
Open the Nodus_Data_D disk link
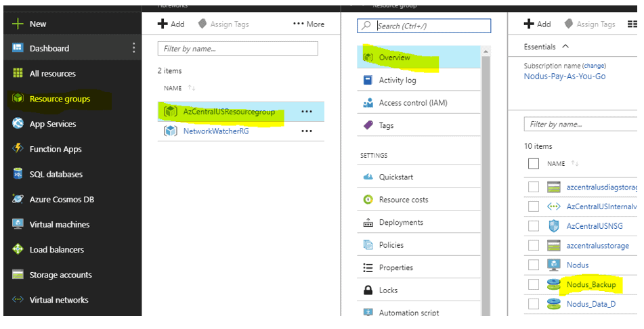(591, 304)
